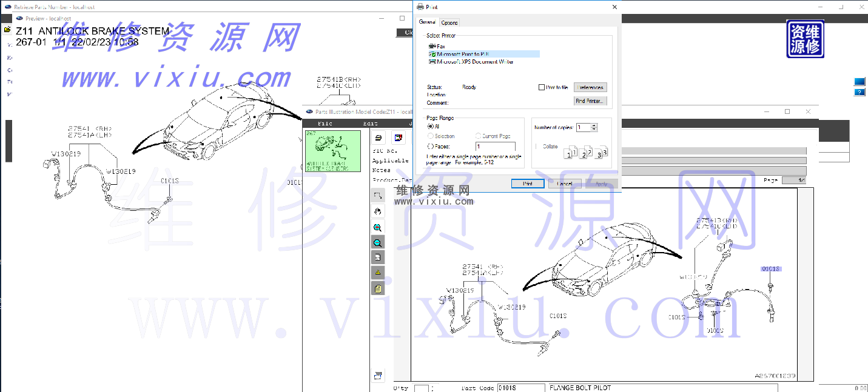
Task: Click the Fax printer icon
Action: coord(432,46)
